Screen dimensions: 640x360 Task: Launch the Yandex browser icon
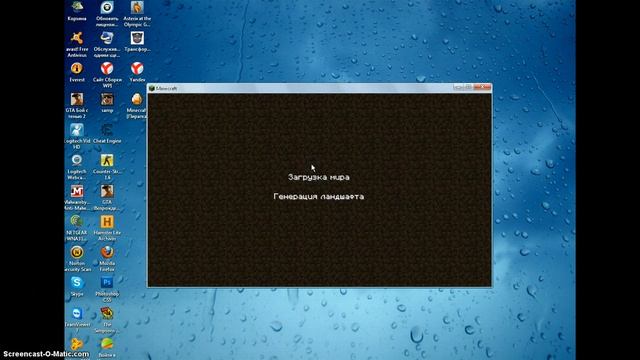point(137,72)
